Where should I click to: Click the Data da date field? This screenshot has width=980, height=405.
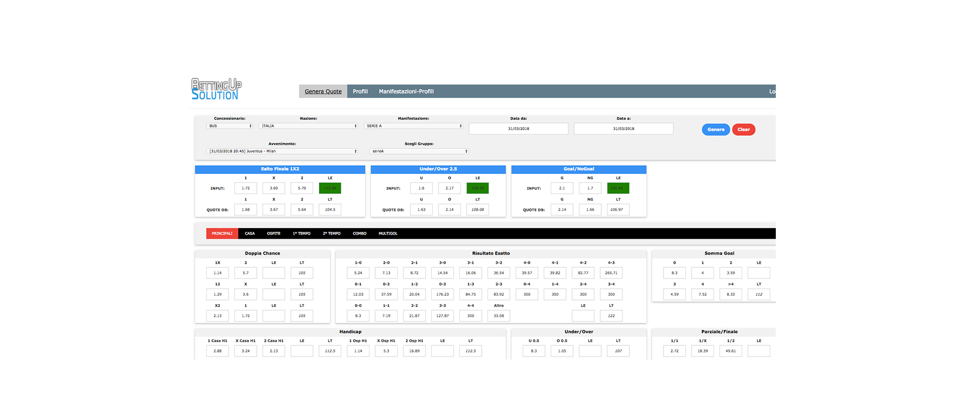[x=518, y=129]
